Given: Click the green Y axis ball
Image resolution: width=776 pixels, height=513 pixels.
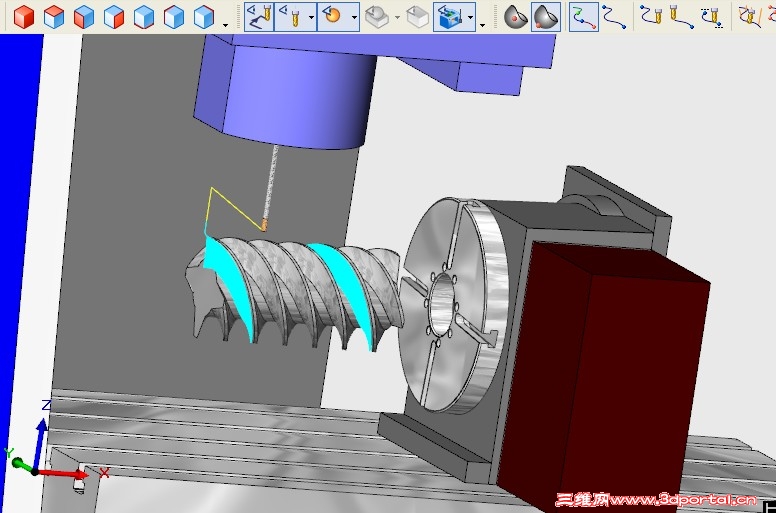Looking at the screenshot, I should point(18,463).
